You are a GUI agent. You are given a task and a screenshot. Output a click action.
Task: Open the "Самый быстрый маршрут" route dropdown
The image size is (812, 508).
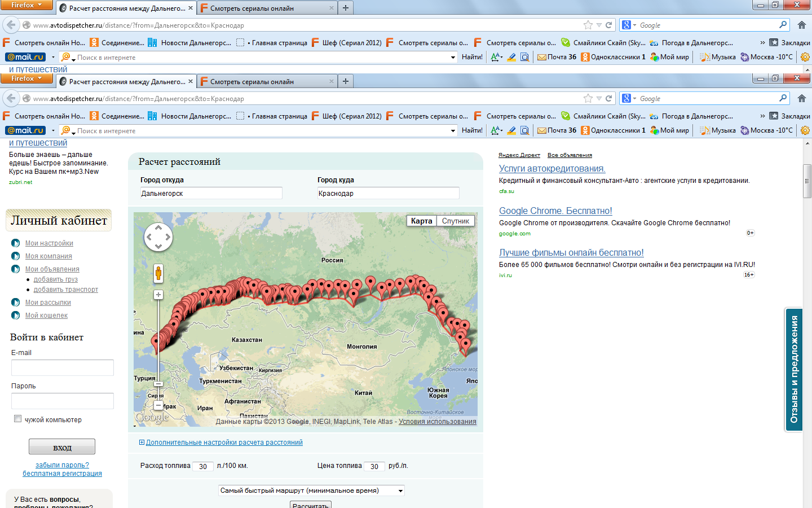(311, 491)
